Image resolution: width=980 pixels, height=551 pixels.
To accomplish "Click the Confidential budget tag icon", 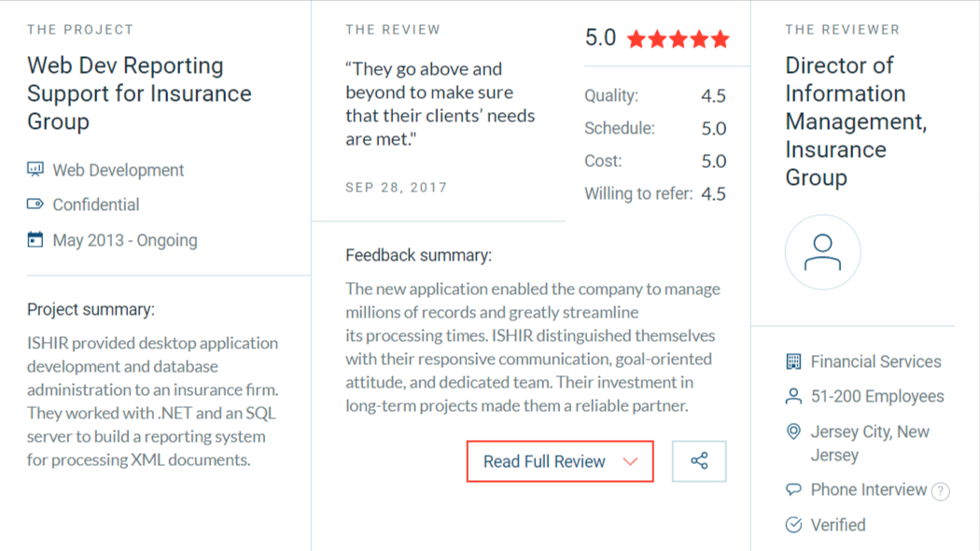I will [x=35, y=205].
